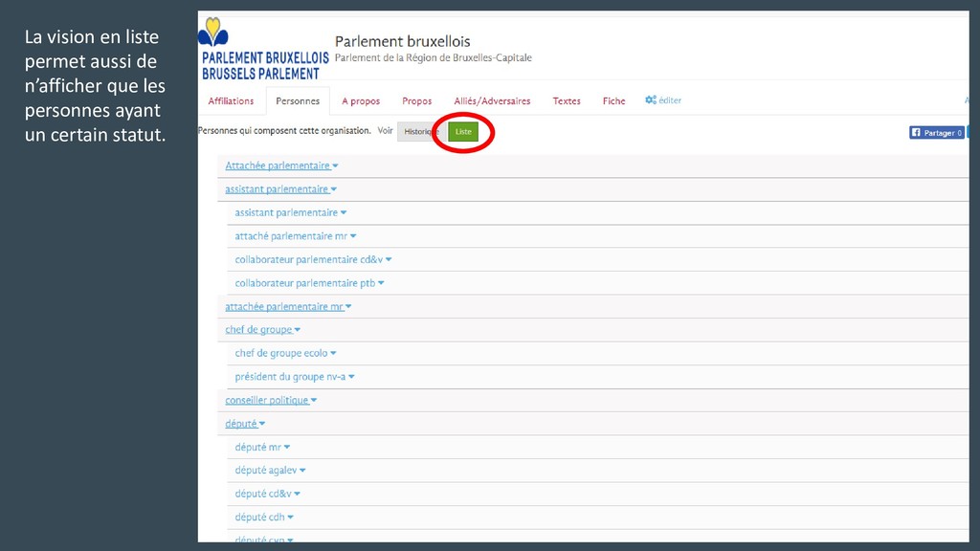Viewport: 980px width, 551px height.
Task: Switch to the A propos tab
Action: point(361,100)
